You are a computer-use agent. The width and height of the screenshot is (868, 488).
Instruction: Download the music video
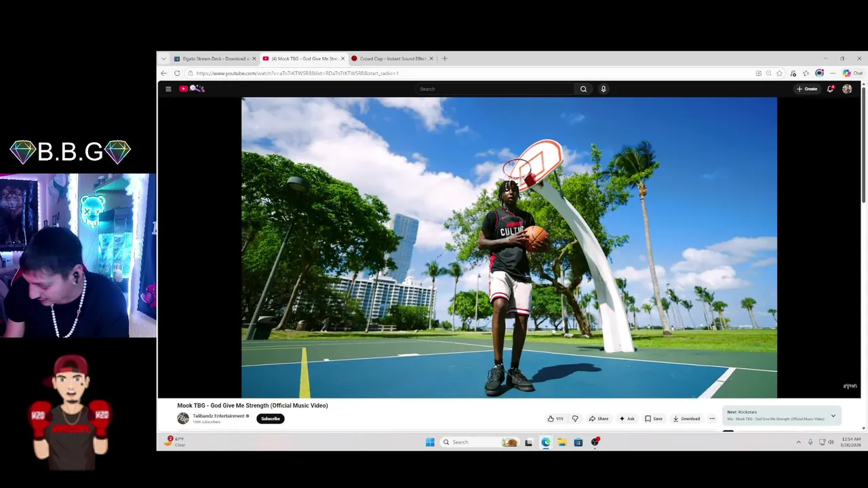pyautogui.click(x=686, y=419)
